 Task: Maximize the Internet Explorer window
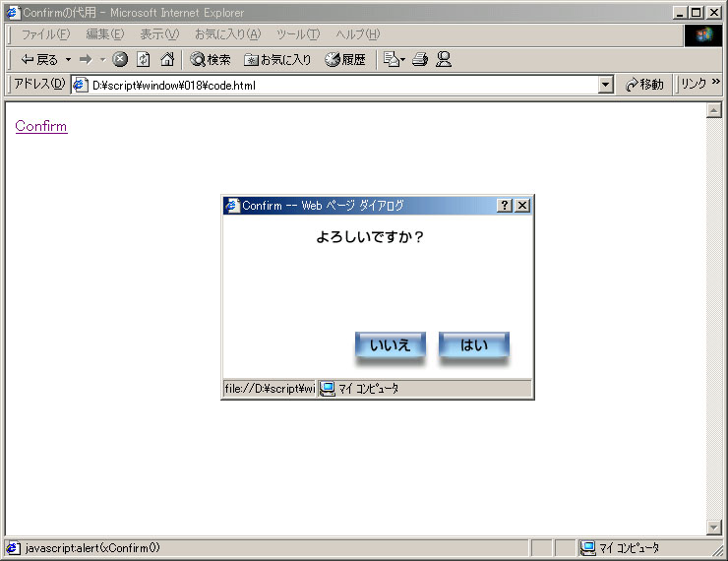(696, 13)
